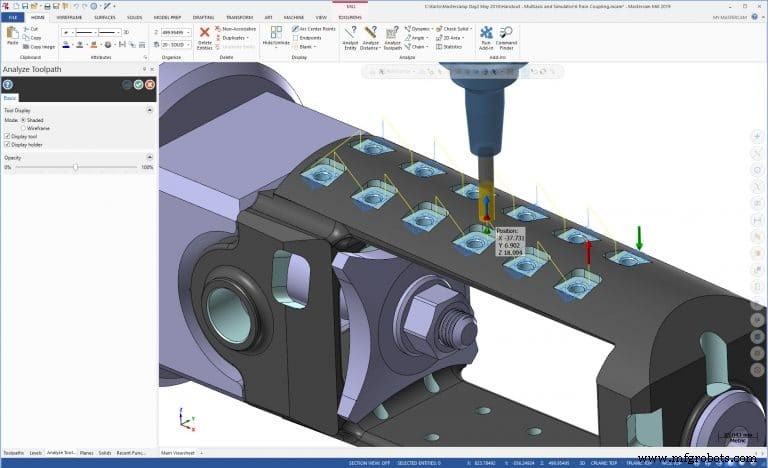768x468 pixels.
Task: Click the Copy button in Clipboard group
Action: point(32,38)
